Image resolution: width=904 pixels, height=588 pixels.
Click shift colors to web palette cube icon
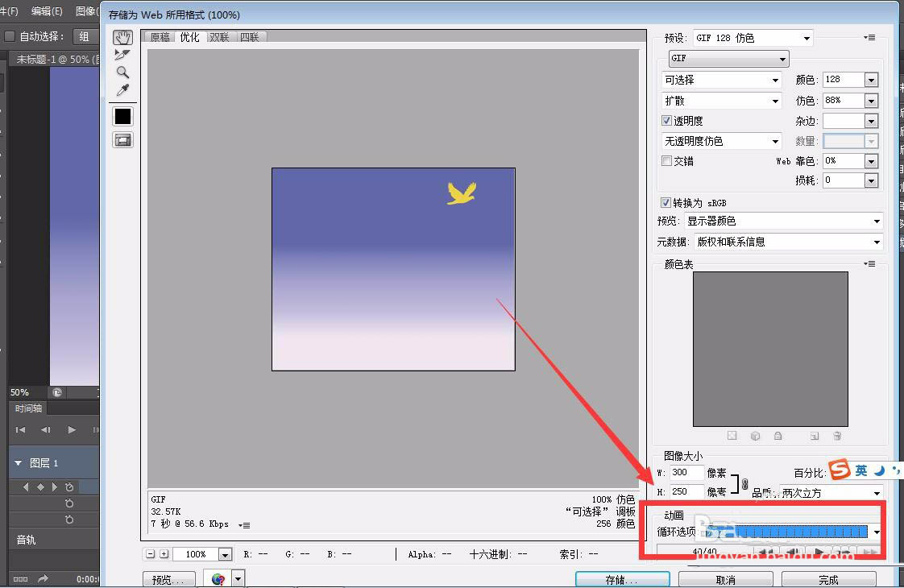click(x=755, y=436)
